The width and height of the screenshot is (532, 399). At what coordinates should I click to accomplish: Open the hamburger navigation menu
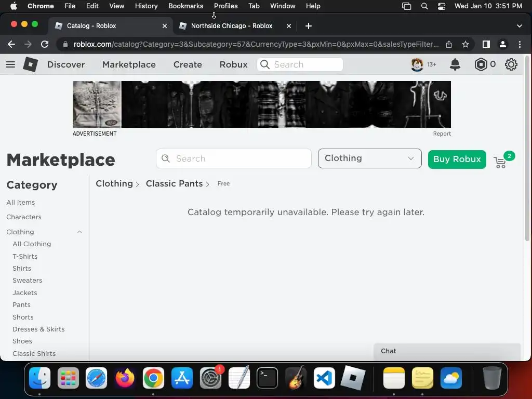10,64
